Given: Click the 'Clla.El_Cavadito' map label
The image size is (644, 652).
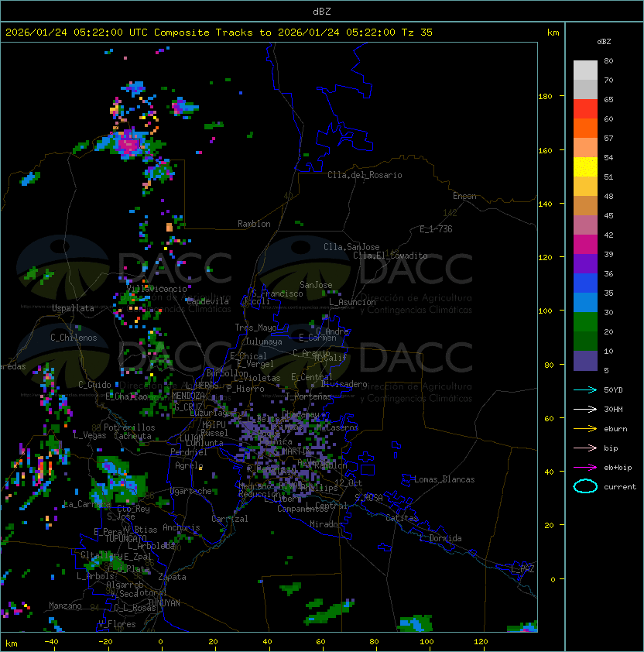Looking at the screenshot, I should pyautogui.click(x=390, y=256).
